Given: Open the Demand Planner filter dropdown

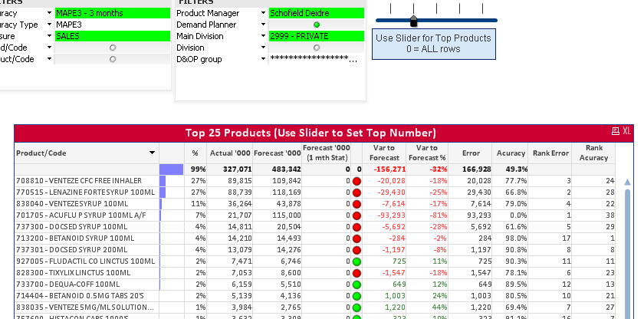Looking at the screenshot, I should (x=263, y=25).
